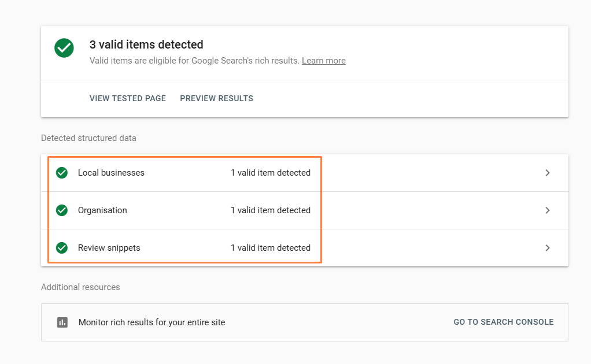Select the Local businesses label
This screenshot has height=364, width=591.
(x=111, y=173)
